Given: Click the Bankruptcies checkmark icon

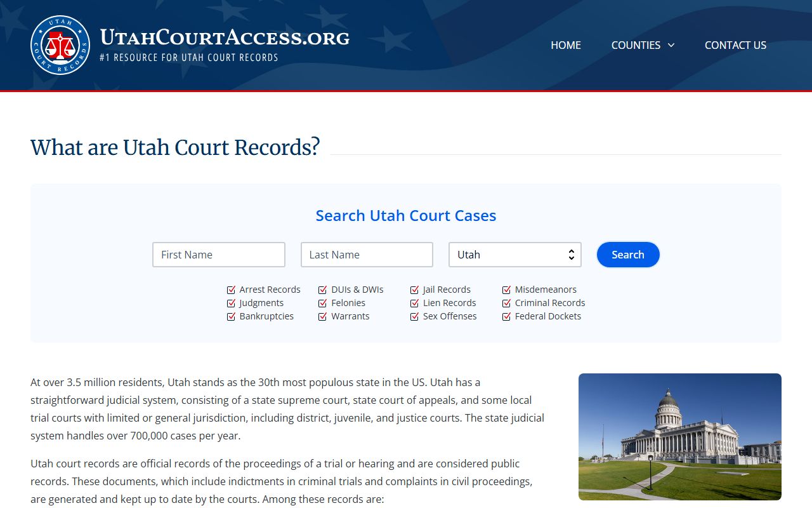Looking at the screenshot, I should [231, 316].
